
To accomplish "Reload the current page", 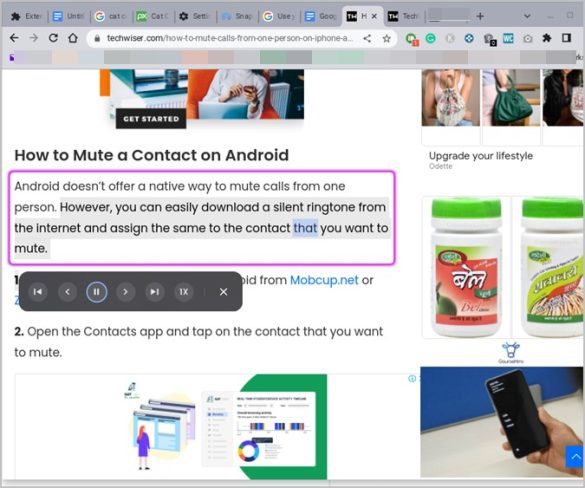I will pyautogui.click(x=53, y=38).
